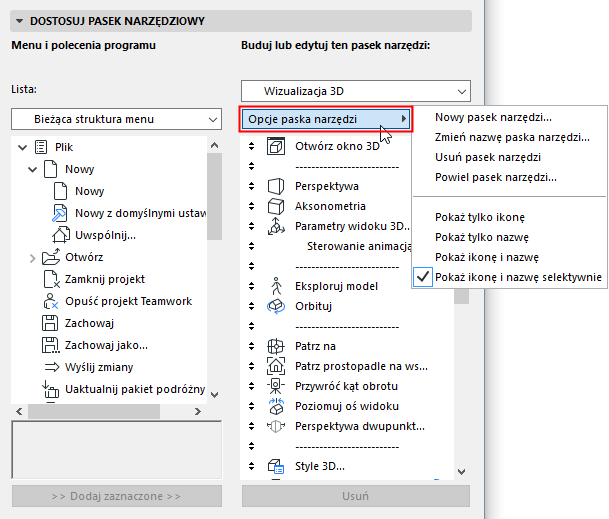Screen dimensions: 609x519
Task: Use reorder handle beside Eksploruj model
Action: coord(252,286)
